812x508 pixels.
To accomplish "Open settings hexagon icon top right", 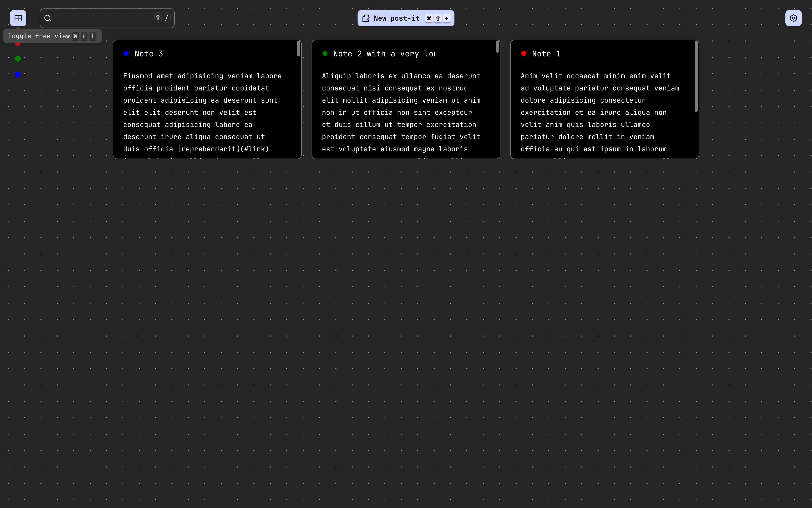I will click(793, 18).
